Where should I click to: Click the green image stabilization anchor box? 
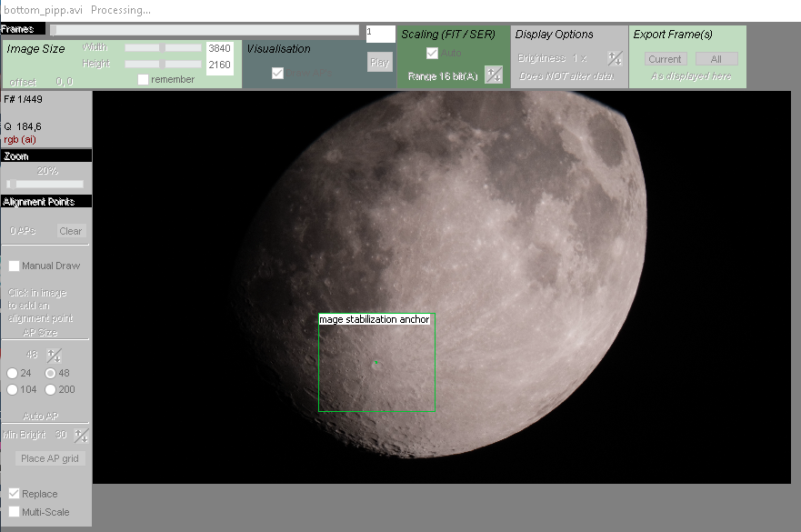[x=376, y=362]
